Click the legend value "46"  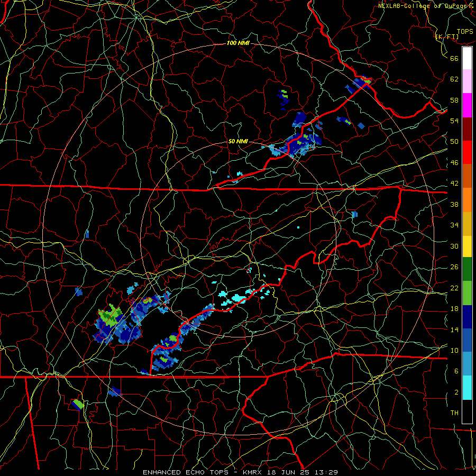[454, 163]
